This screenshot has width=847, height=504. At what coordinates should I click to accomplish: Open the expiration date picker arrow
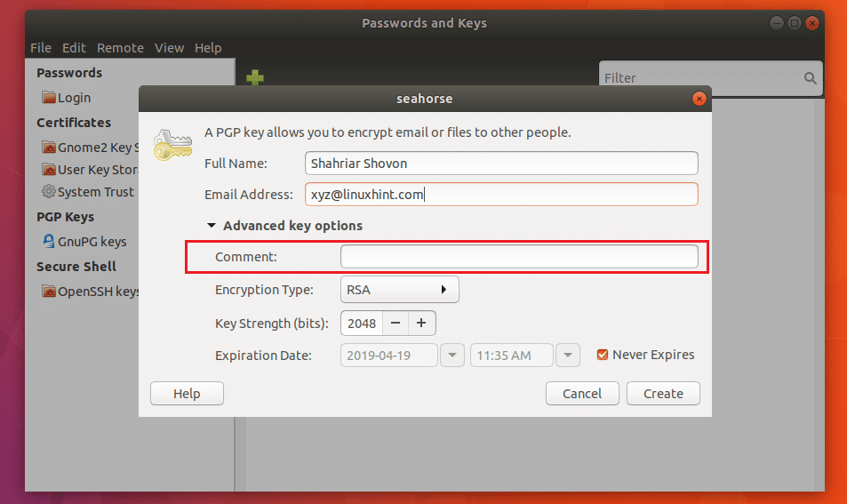[452, 356]
